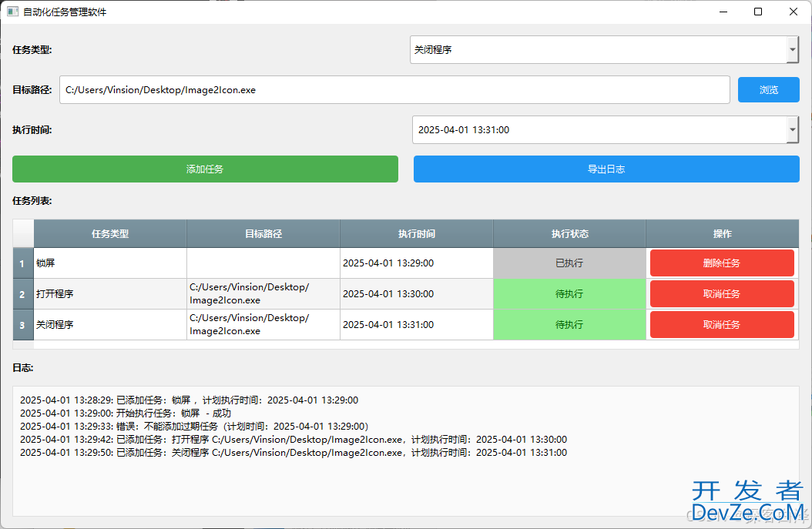Viewport: 812px width, 529px height.
Task: Click inside the 日志 log text area
Action: (405, 477)
